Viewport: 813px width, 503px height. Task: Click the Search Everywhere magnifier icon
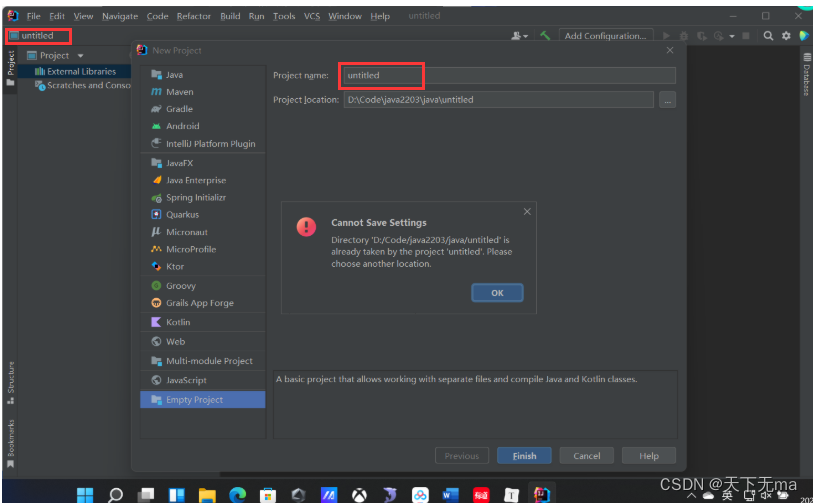pyautogui.click(x=768, y=36)
